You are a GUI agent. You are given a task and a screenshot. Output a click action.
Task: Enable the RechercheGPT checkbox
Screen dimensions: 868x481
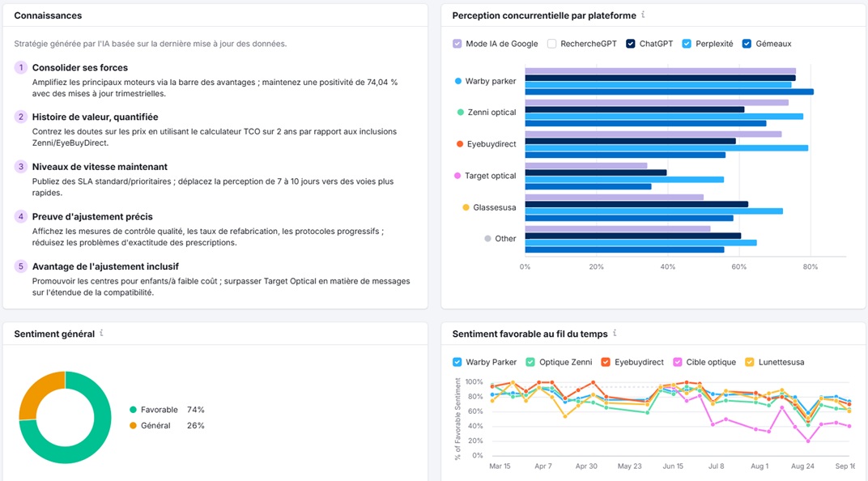tap(552, 44)
